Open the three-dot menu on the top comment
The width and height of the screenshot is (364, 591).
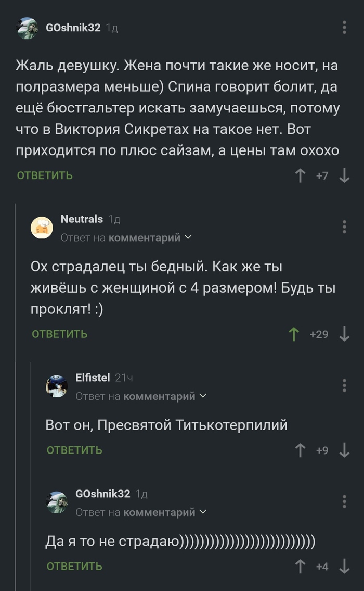pos(345,28)
